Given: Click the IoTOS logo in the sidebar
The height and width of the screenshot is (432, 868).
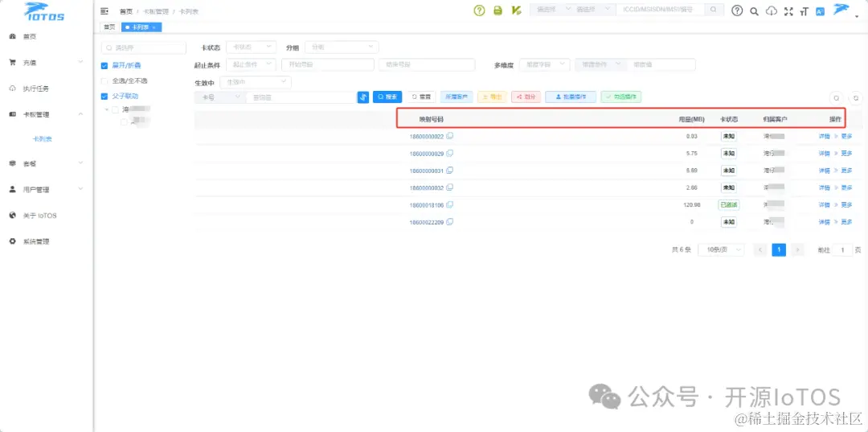Looking at the screenshot, I should (x=44, y=11).
